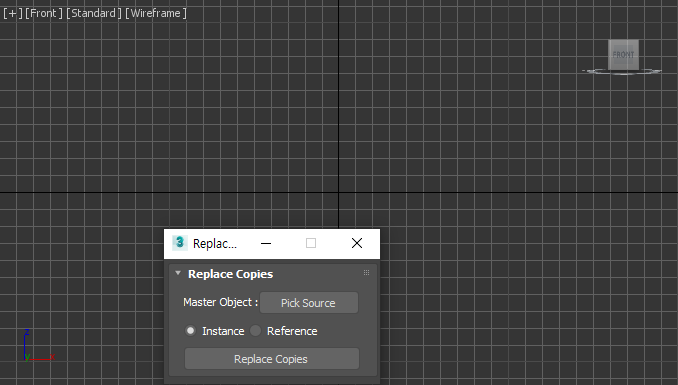Click the Replac... dialog title text
Screen dimensions: 678x385
215,244
